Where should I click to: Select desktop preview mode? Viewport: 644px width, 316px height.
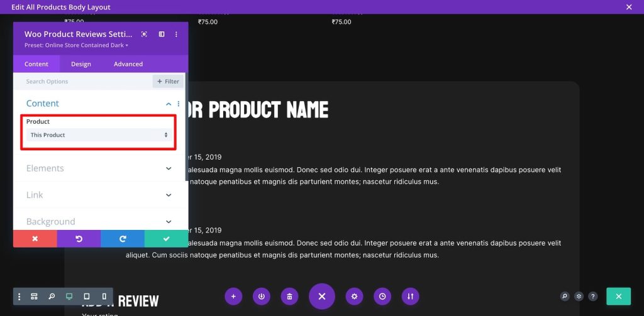point(69,297)
